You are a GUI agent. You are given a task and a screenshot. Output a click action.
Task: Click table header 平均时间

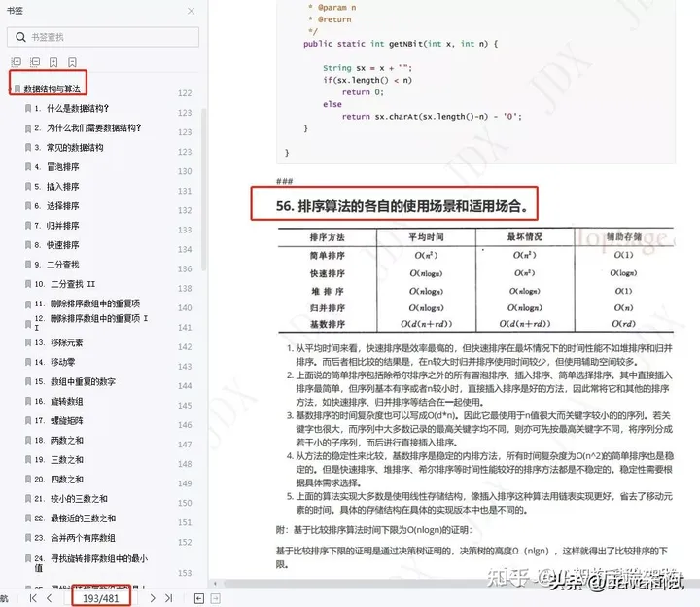click(x=427, y=237)
